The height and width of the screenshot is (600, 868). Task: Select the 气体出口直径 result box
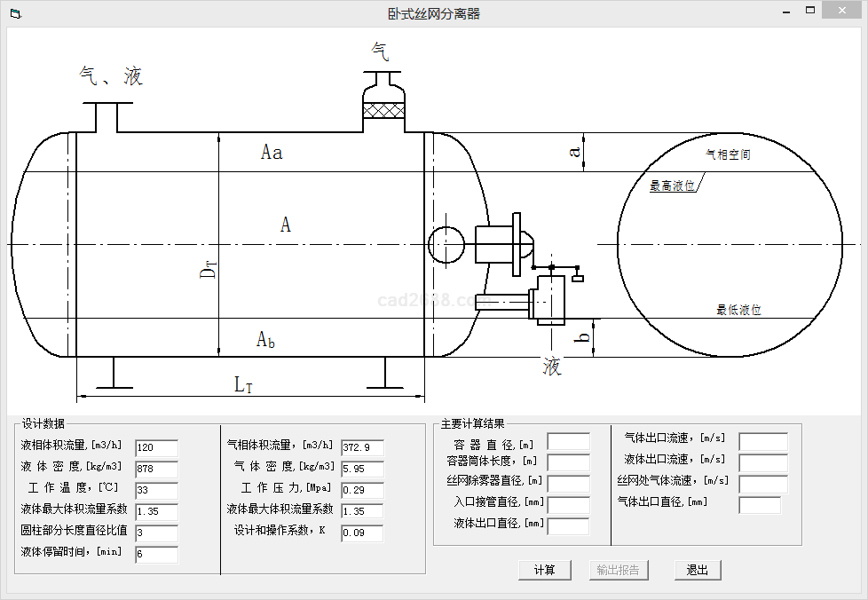tap(760, 505)
